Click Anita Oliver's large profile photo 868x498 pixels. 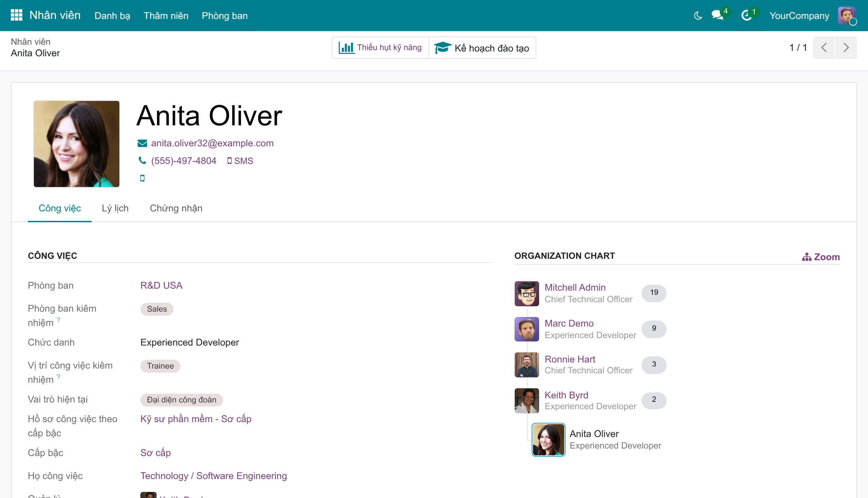pyautogui.click(x=77, y=144)
